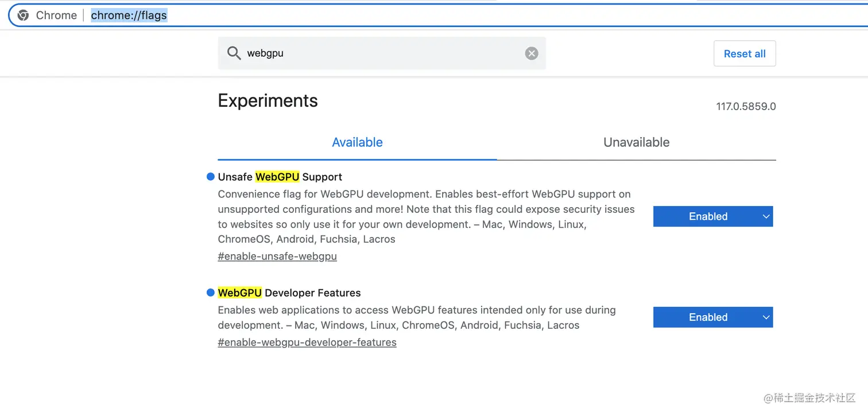Click the WebGPU Developer Features description text

pos(416,318)
